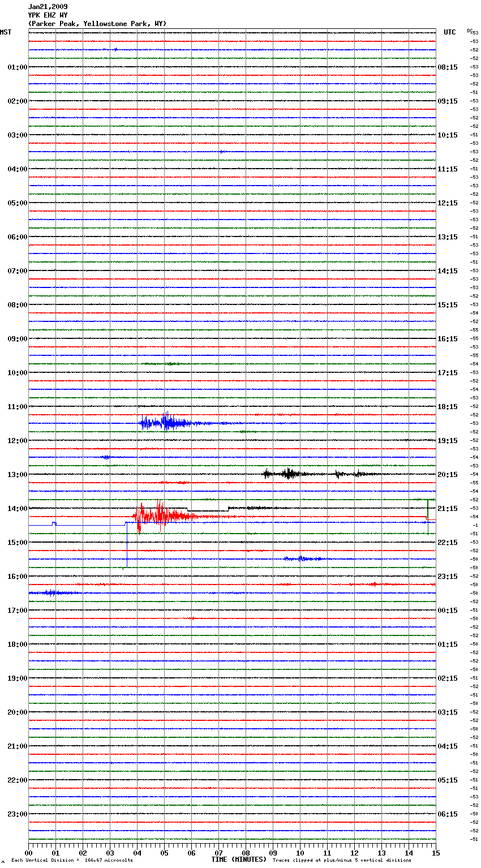Click the 13:00 MST time label

coord(18,475)
